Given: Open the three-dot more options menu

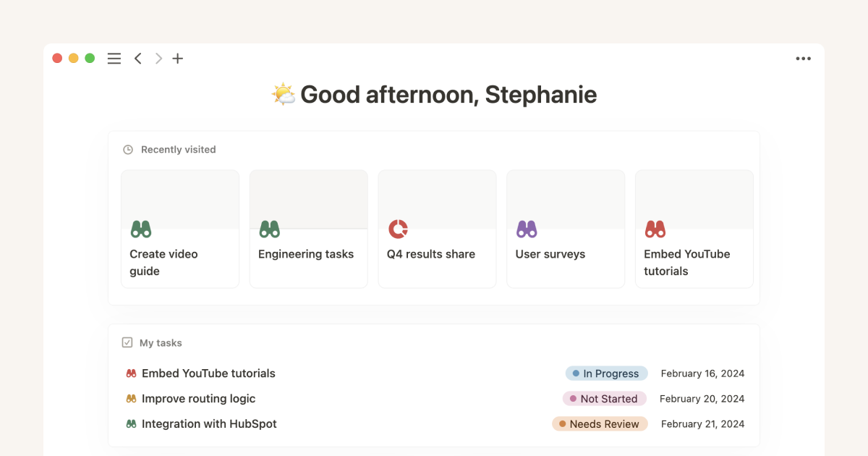Looking at the screenshot, I should pyautogui.click(x=803, y=59).
